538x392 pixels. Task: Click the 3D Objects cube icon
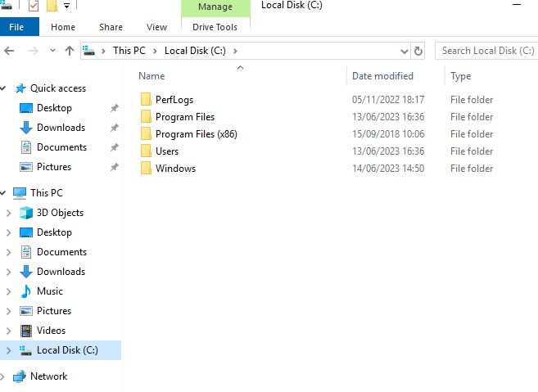click(x=26, y=213)
